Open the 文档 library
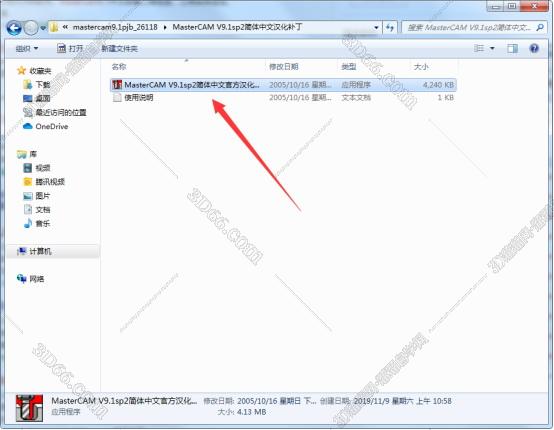554x430 pixels. (x=43, y=210)
